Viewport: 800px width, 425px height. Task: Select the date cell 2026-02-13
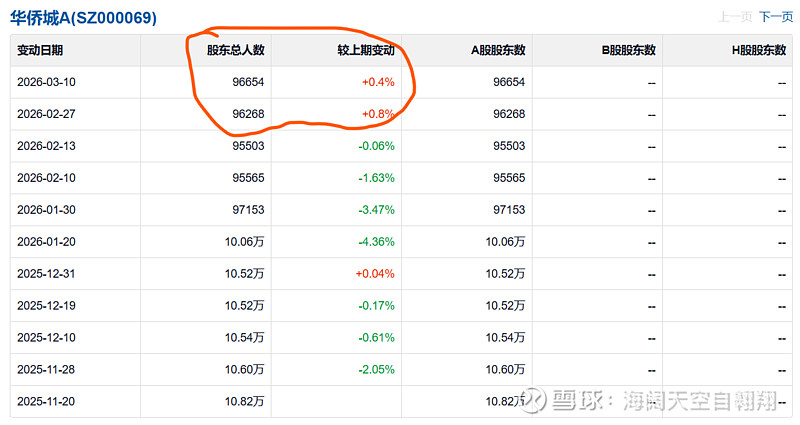point(46,146)
